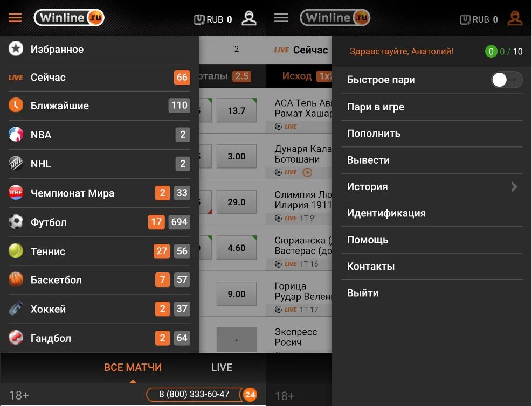Open the Избранное star icon
The height and width of the screenshot is (406, 532).
point(16,49)
